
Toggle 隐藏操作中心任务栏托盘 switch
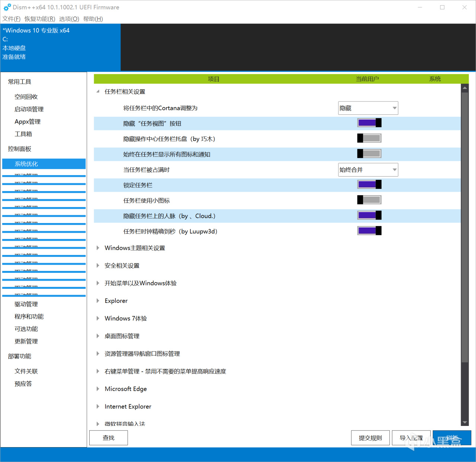click(x=369, y=138)
